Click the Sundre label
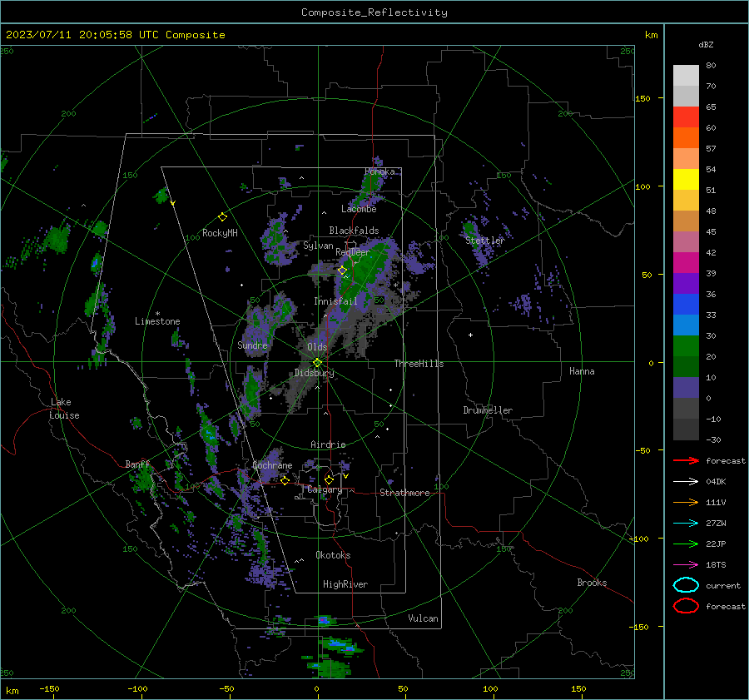The width and height of the screenshot is (749, 700). point(252,345)
